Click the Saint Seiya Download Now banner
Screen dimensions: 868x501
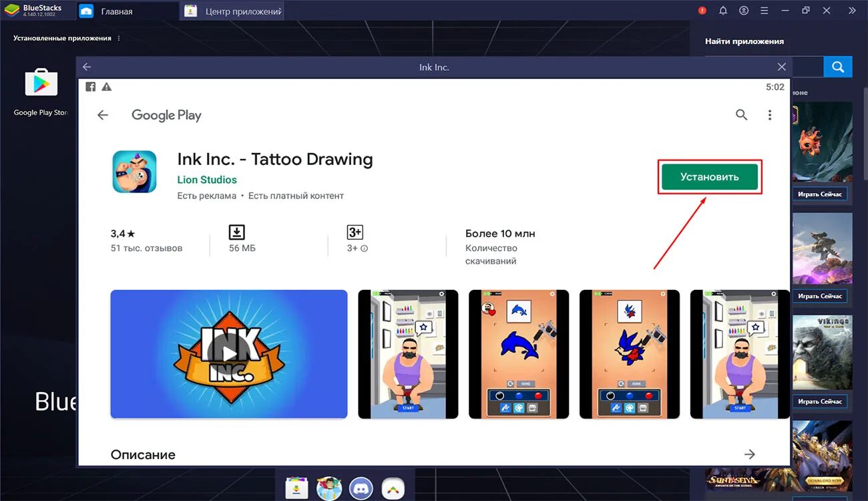click(825, 480)
